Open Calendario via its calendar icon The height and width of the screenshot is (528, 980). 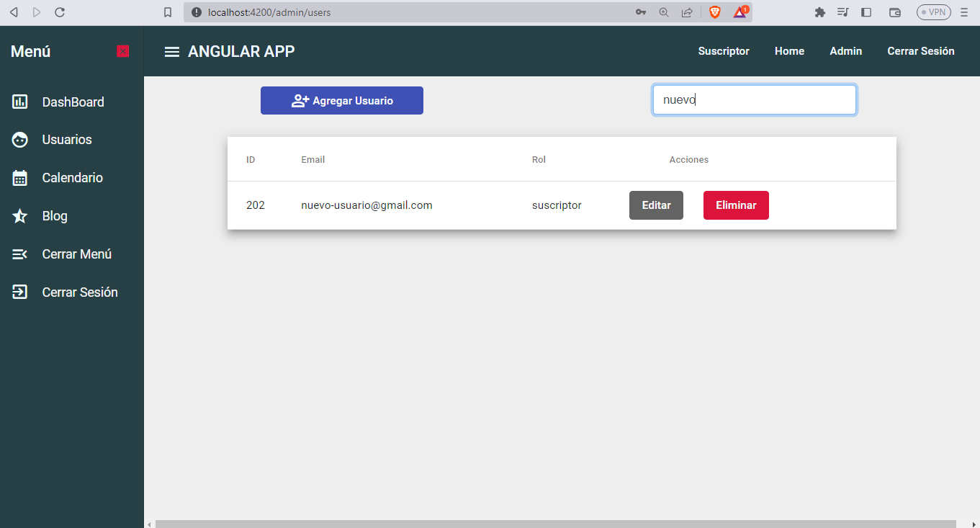tap(19, 177)
